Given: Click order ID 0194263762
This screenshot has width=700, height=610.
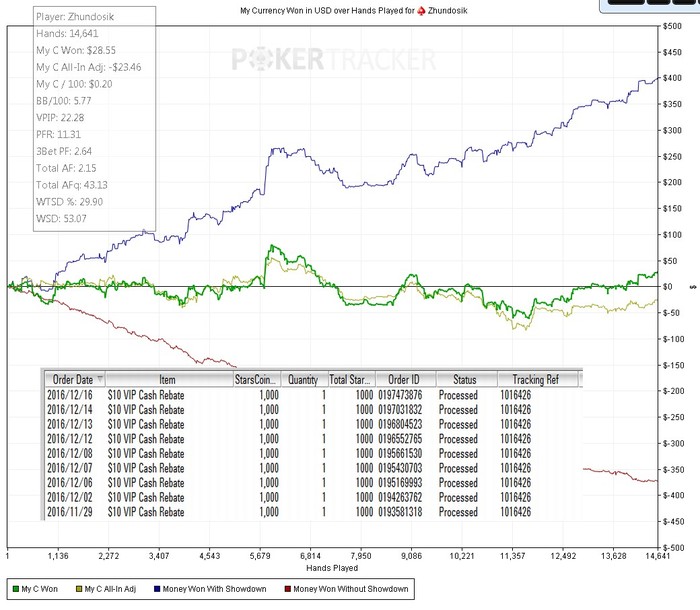Looking at the screenshot, I should pos(400,497).
